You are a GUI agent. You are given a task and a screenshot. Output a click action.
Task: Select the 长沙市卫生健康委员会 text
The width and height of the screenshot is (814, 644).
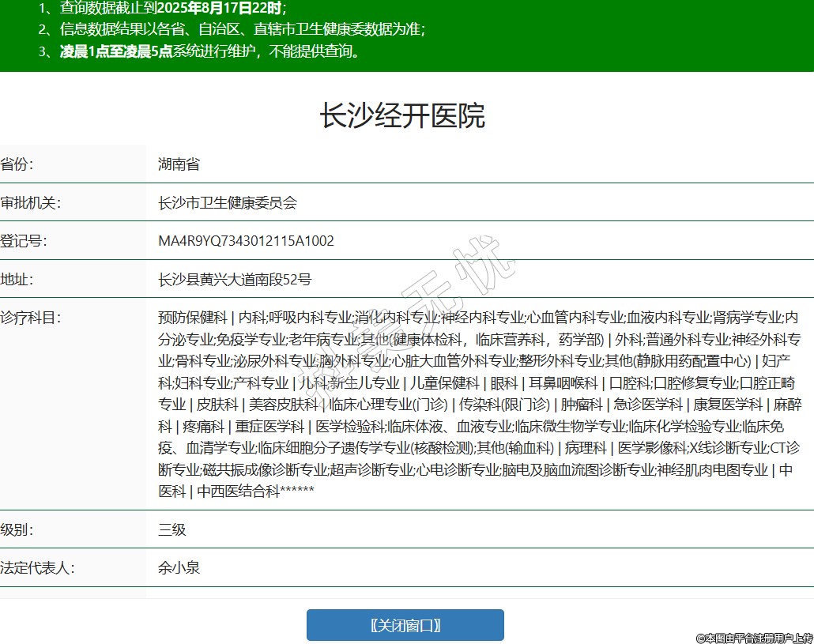click(228, 203)
